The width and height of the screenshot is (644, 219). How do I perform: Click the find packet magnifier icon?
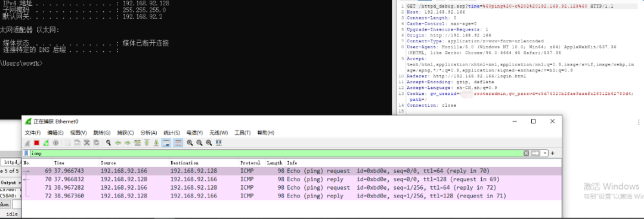109,143
